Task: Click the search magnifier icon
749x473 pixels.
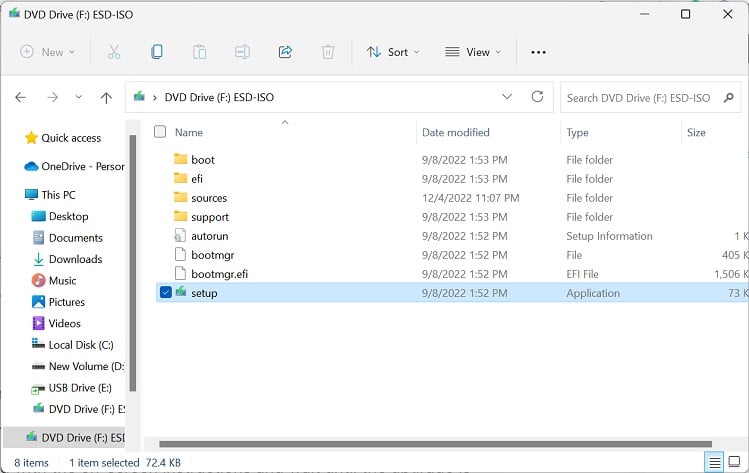Action: point(728,98)
